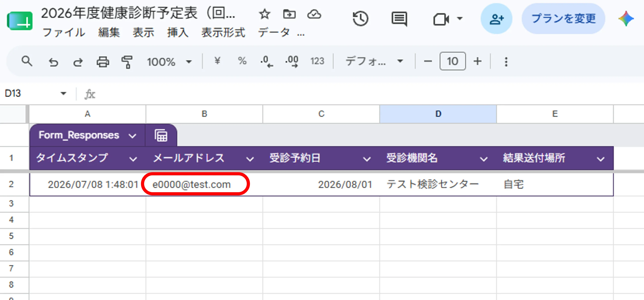Open the more toolbar options menu
644x300 pixels.
point(506,62)
